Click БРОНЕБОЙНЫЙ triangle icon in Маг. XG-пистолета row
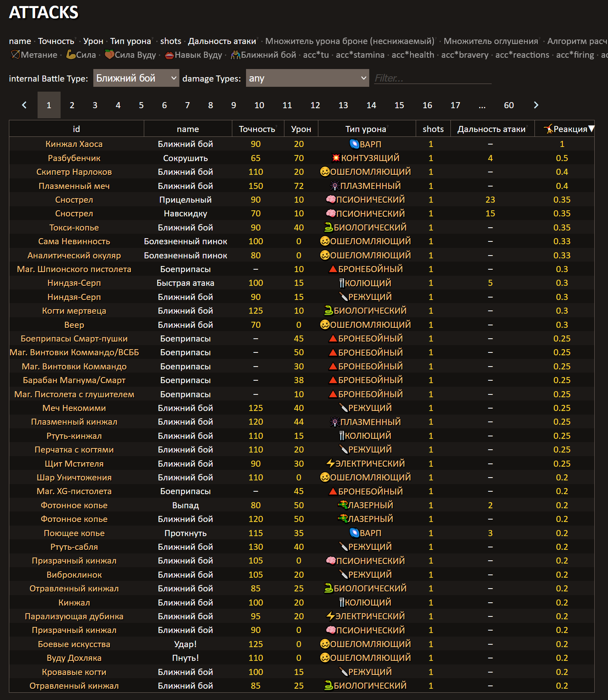Screen dimensions: 608x700 point(333,491)
